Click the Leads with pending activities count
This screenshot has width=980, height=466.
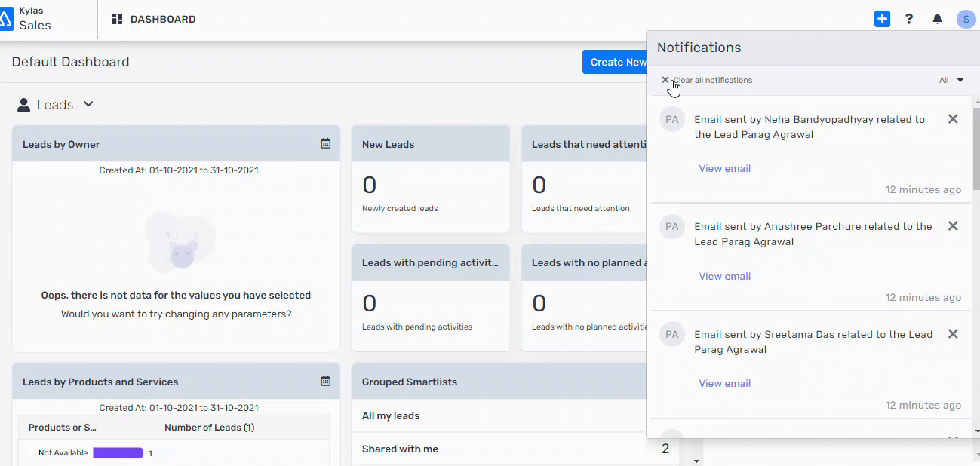tap(369, 303)
